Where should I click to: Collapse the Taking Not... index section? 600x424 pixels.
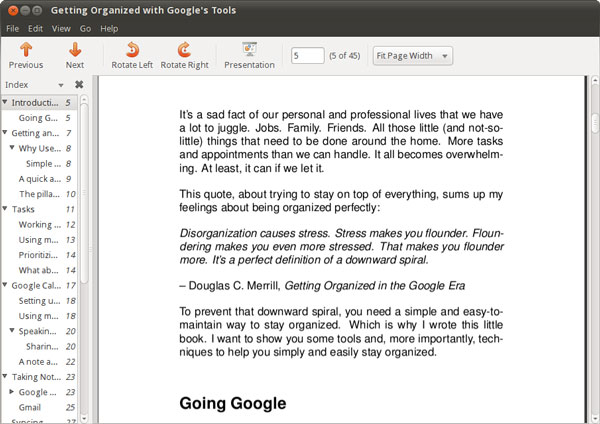[x=5, y=376]
